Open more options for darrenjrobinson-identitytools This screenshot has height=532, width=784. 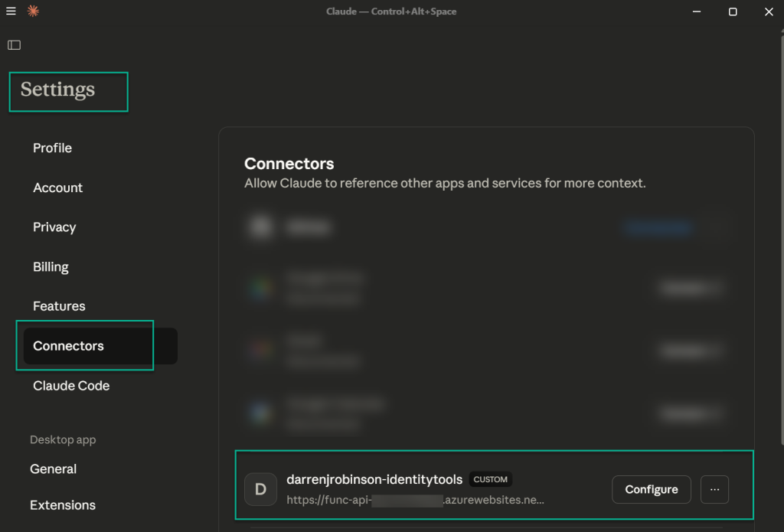point(714,490)
